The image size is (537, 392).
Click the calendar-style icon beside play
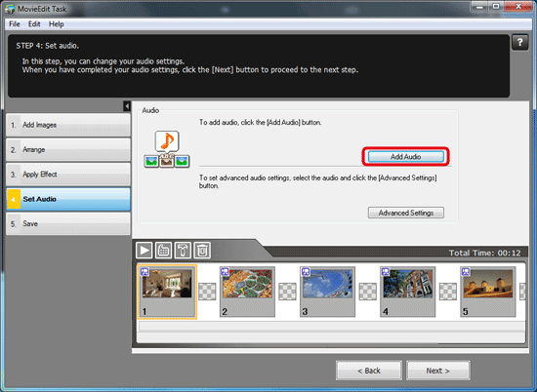tap(163, 250)
